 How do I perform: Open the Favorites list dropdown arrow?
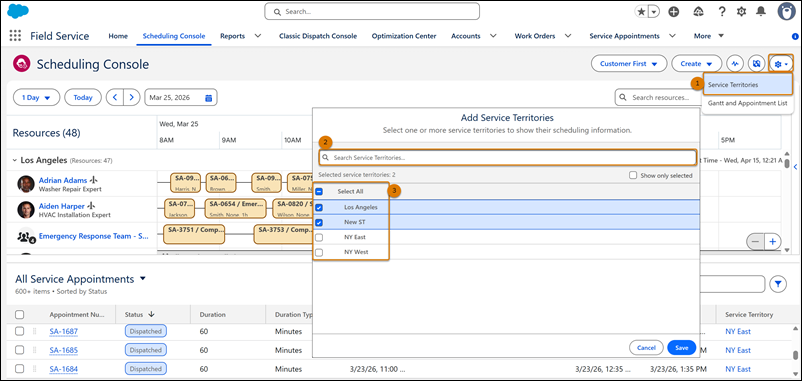tap(654, 12)
